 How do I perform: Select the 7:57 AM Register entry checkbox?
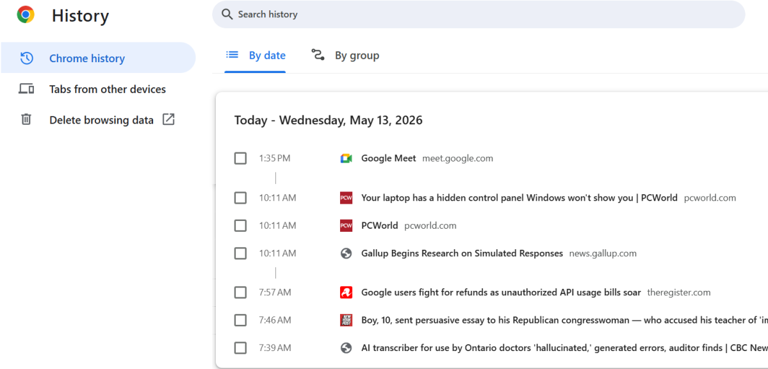point(240,293)
